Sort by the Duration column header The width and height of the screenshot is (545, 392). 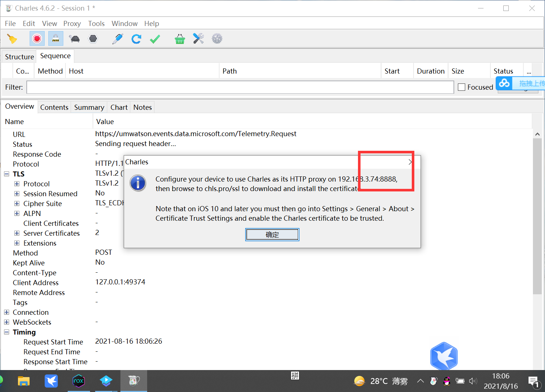[x=431, y=71]
